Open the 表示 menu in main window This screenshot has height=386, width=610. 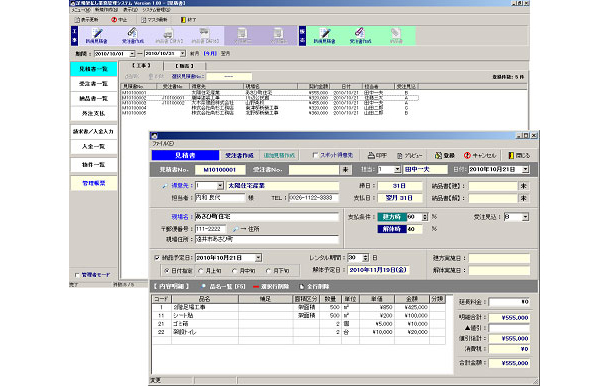[130, 10]
